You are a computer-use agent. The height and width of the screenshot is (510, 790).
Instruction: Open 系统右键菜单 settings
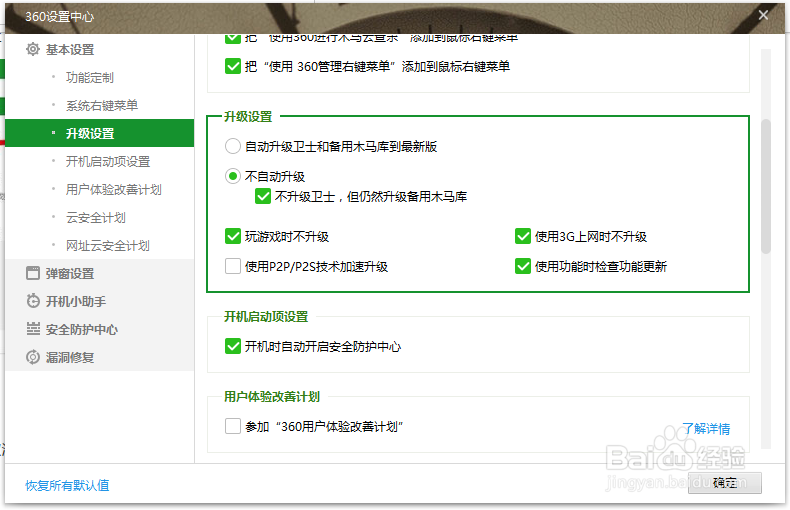click(101, 105)
